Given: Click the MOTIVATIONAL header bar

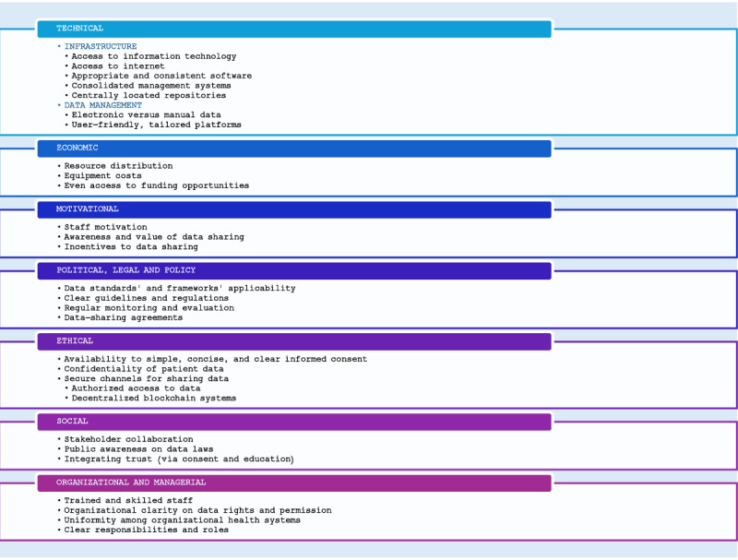Looking at the screenshot, I should (x=294, y=209).
